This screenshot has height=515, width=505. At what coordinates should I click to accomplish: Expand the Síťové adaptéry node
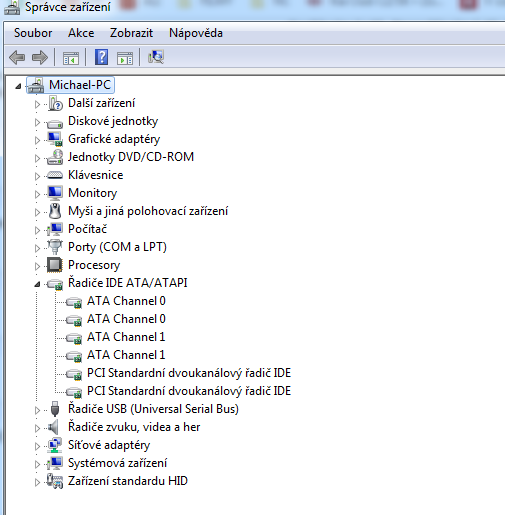(x=37, y=446)
